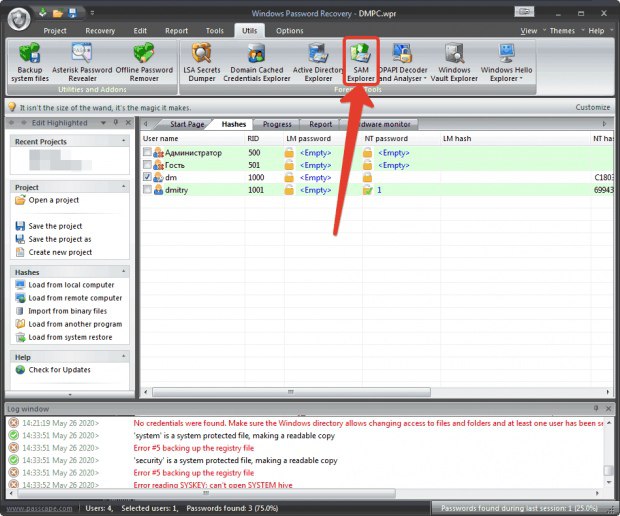620x516 pixels.
Task: Collapse the Recent Projects section
Action: (x=124, y=141)
